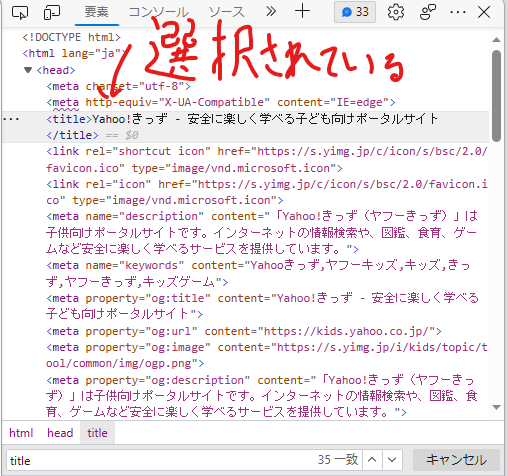
Task: Click the キャンセル button
Action: 456,460
